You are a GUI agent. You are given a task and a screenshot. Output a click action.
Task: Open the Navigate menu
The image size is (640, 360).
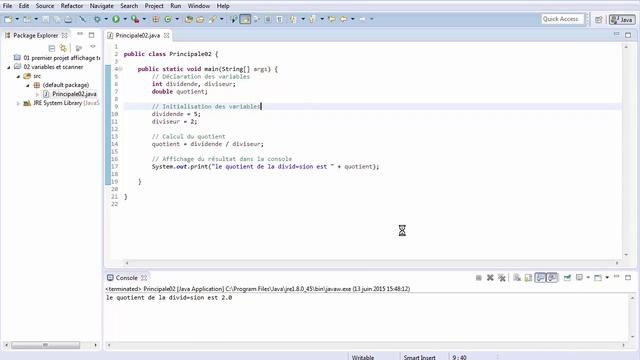(102, 6)
